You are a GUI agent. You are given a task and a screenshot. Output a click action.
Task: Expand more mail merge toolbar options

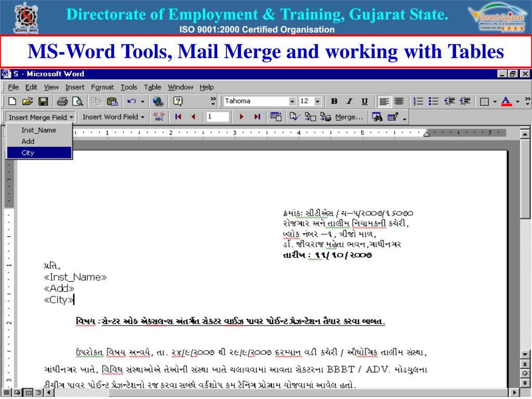click(405, 118)
